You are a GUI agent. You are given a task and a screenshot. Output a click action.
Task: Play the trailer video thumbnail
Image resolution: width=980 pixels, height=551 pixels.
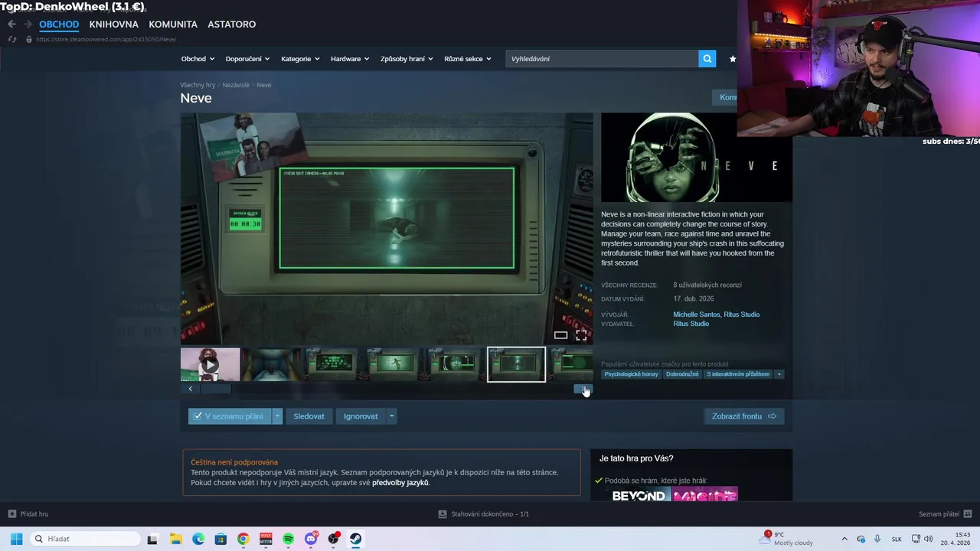click(x=210, y=364)
